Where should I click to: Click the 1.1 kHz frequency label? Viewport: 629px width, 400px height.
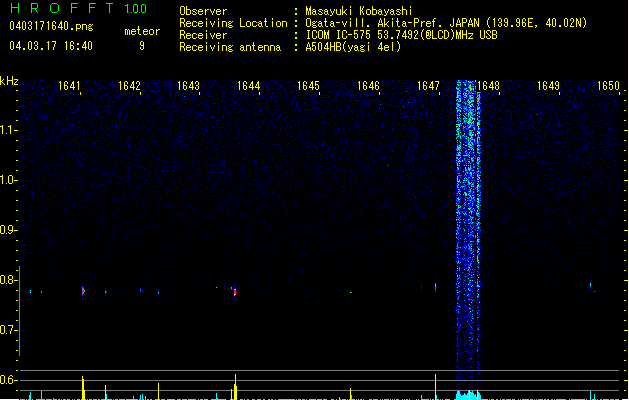(8, 130)
